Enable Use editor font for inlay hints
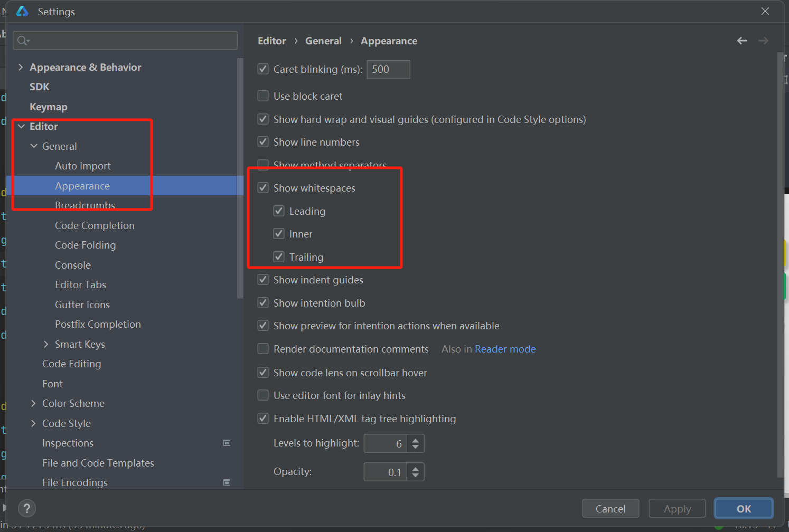 coord(263,395)
